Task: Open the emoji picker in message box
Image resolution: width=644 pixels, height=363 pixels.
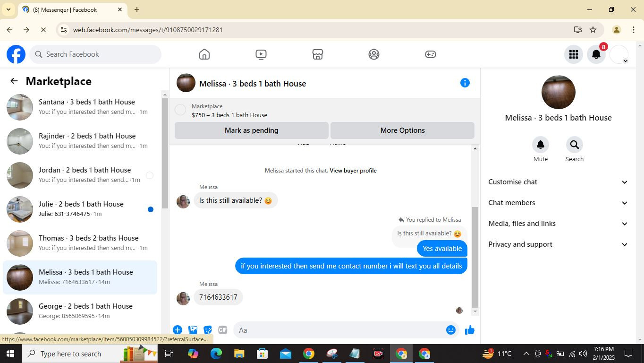Action: click(451, 330)
